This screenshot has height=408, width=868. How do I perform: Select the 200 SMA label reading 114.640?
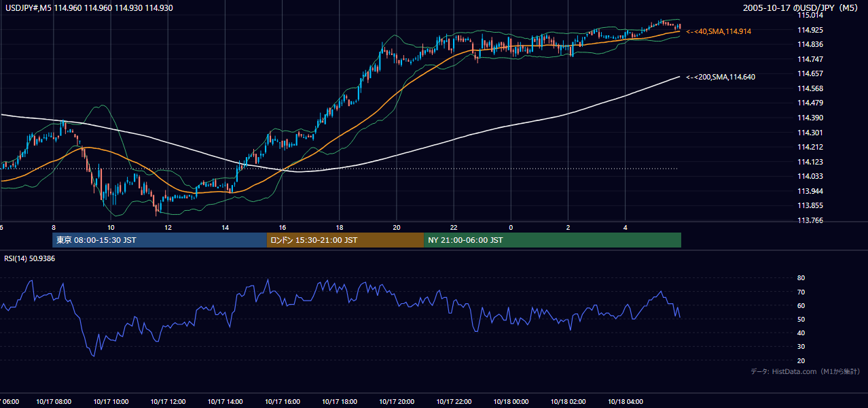(721, 77)
